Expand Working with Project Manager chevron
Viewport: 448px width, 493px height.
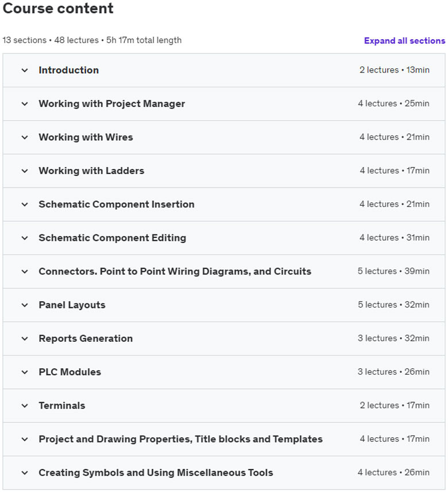click(x=25, y=104)
